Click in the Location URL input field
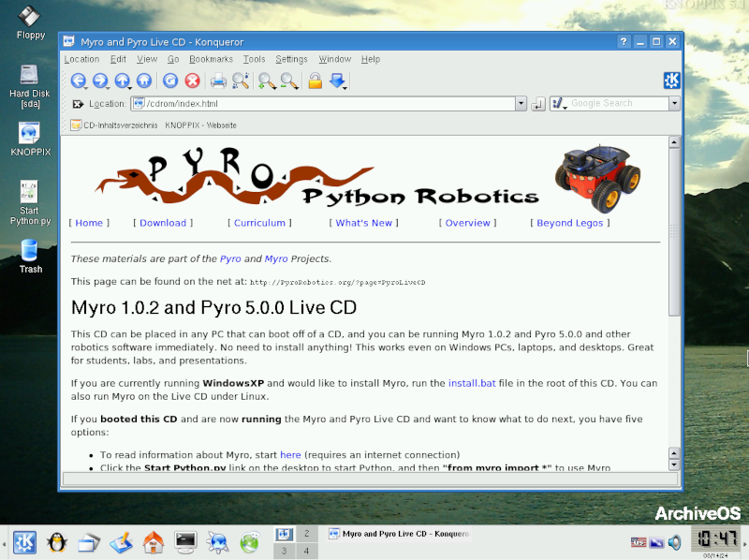 [x=323, y=104]
